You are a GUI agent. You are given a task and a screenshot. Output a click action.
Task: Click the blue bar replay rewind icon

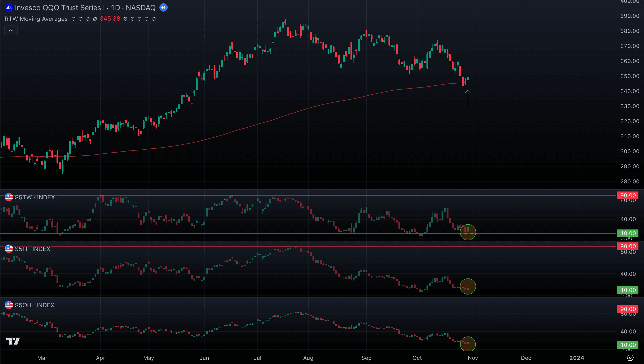pyautogui.click(x=164, y=7)
